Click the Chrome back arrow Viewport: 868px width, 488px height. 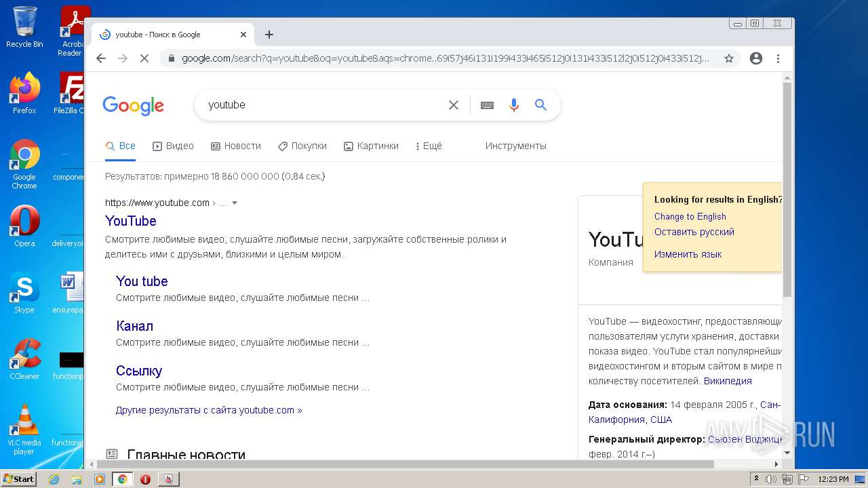click(x=101, y=58)
